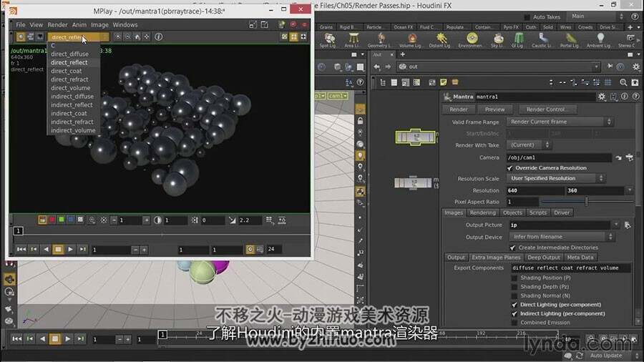Toggle Direct Lighting (per-component) checkbox

tap(514, 305)
